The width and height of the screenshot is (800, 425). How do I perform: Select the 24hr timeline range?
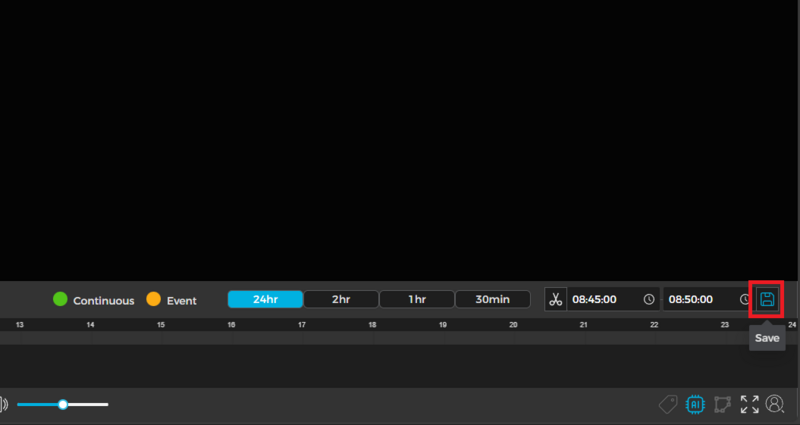pos(265,299)
